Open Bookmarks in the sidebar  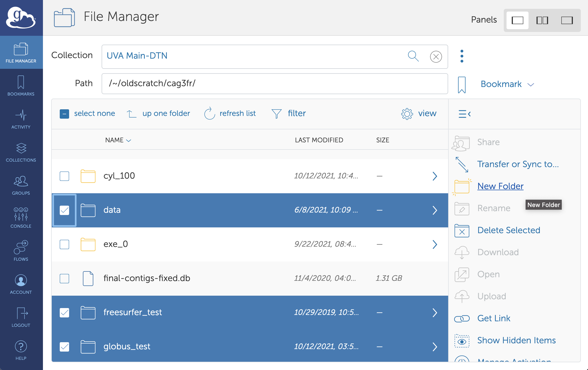[x=21, y=86]
